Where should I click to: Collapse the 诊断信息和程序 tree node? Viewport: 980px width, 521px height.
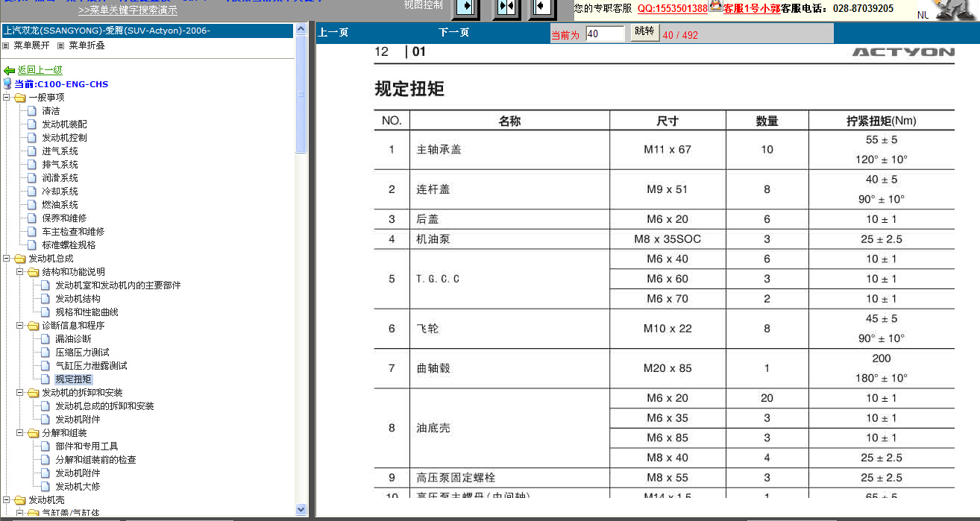[19, 326]
